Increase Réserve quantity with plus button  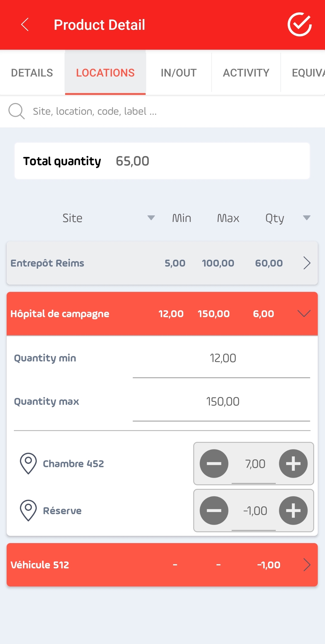pyautogui.click(x=293, y=511)
